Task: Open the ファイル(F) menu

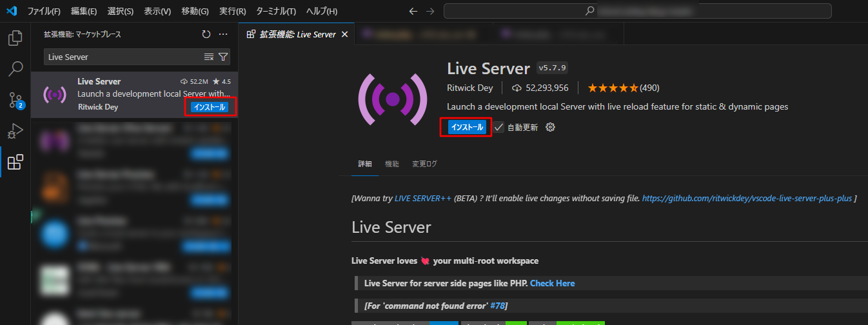Action: [44, 12]
